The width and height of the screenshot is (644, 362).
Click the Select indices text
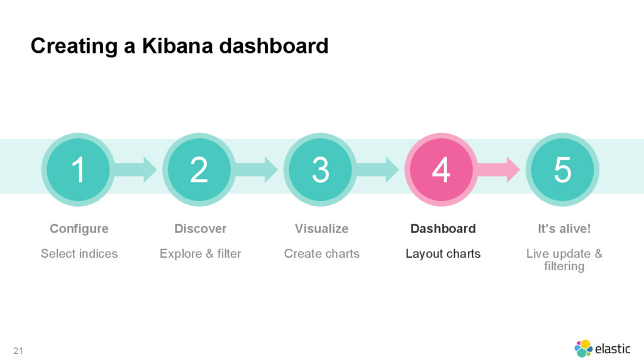(x=79, y=254)
